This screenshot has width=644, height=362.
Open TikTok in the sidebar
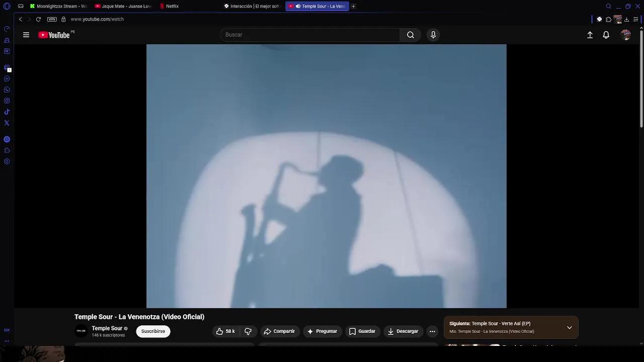[7, 112]
